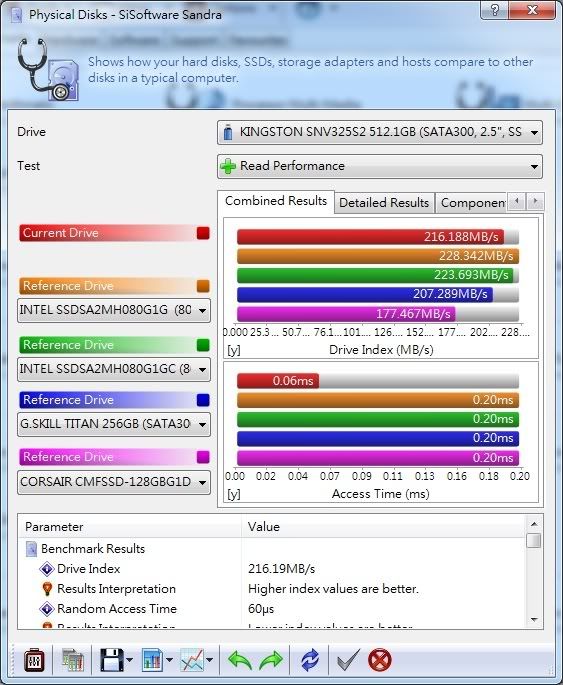Click the red cancel X icon

pyautogui.click(x=380, y=660)
